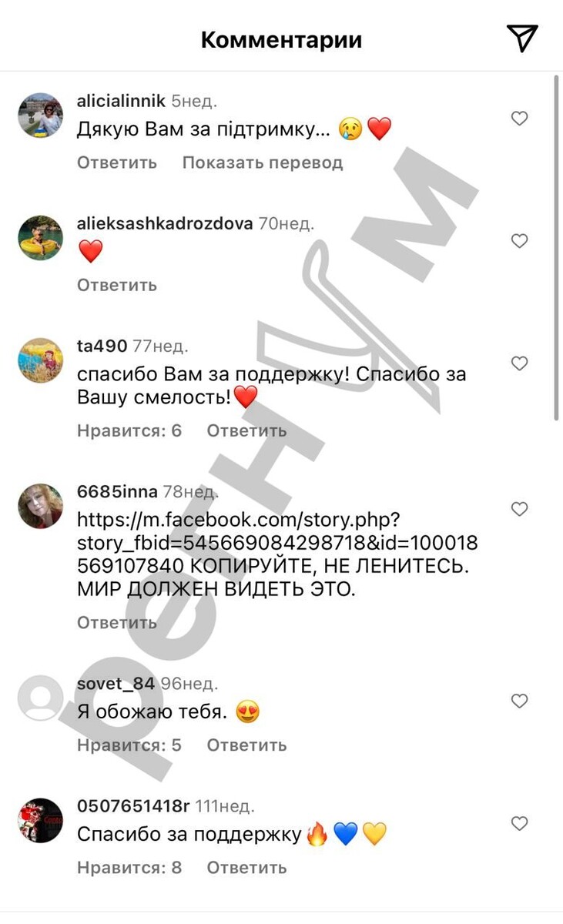Viewport: 563px width, 924px height.
Task: Reply to 6685inna's comment
Action: coord(117,622)
